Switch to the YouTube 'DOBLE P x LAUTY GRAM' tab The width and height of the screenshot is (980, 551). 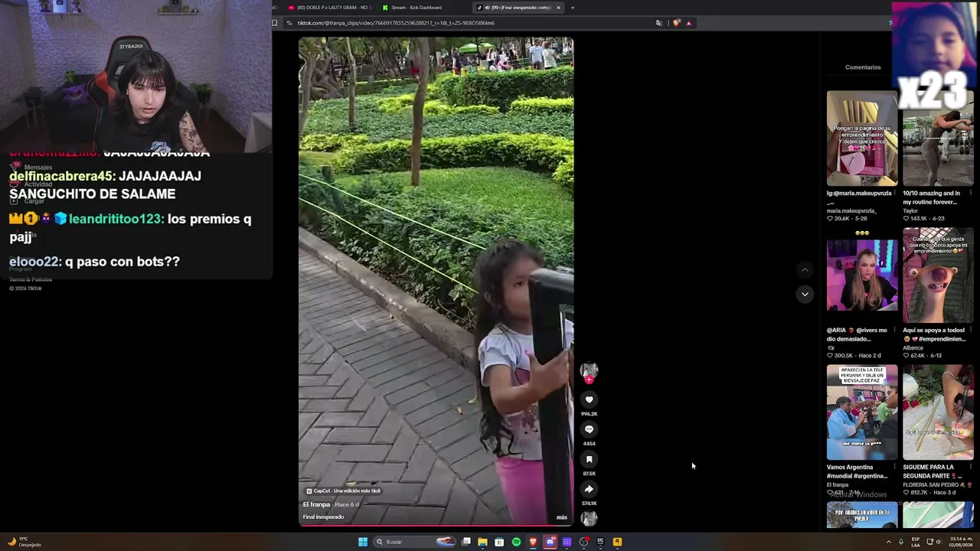pyautogui.click(x=331, y=8)
